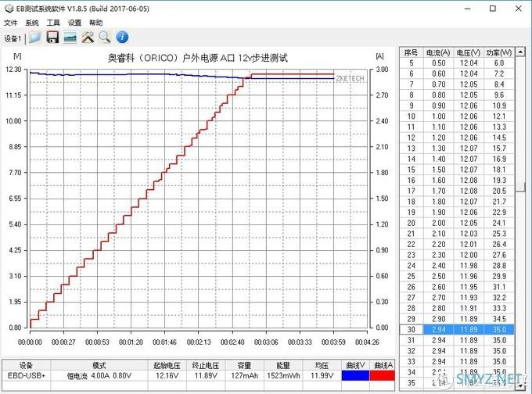
Task: Click the 12.08 voltage in row 16
Action: pyautogui.click(x=469, y=181)
